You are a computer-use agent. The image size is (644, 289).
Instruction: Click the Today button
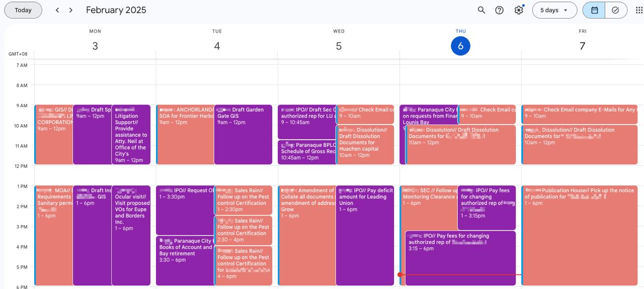pyautogui.click(x=23, y=10)
